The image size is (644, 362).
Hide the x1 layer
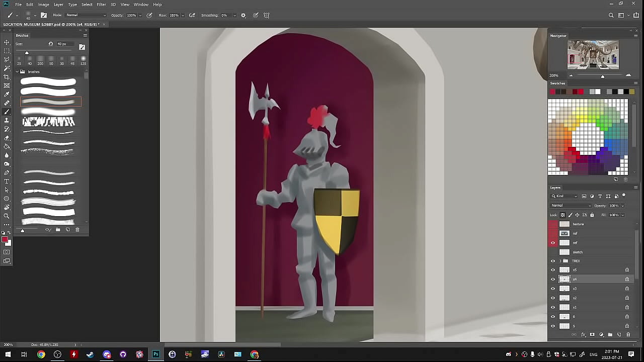[553, 307]
